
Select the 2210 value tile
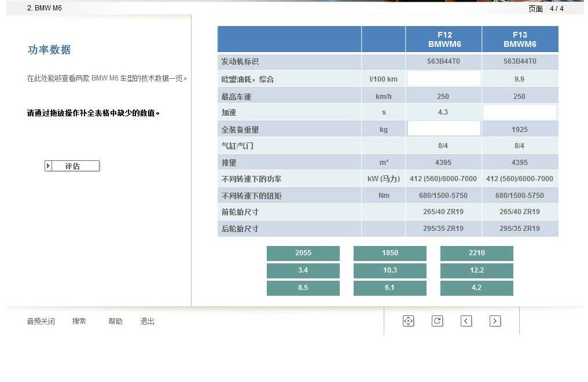477,253
